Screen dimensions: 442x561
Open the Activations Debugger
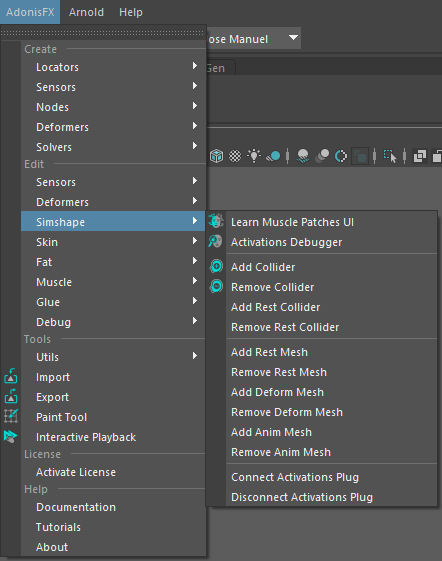point(322,242)
